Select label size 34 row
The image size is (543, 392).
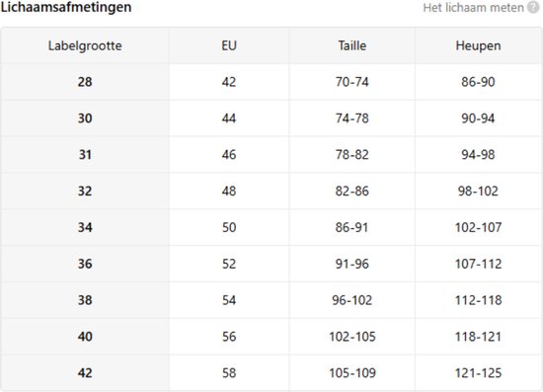(x=271, y=227)
